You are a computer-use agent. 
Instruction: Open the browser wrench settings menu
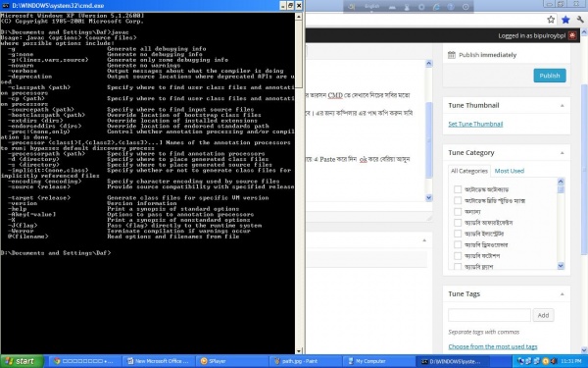pos(580,20)
